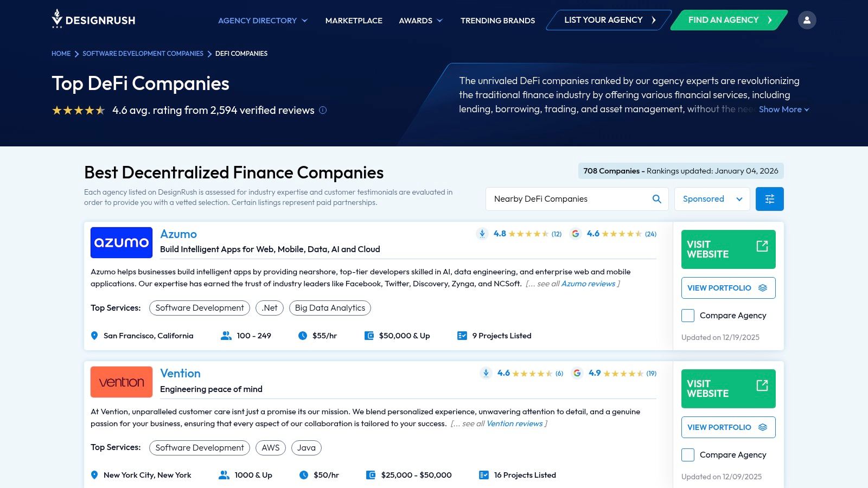Go to Home breadcrumb
Viewport: 868px width, 488px height.
click(61, 54)
